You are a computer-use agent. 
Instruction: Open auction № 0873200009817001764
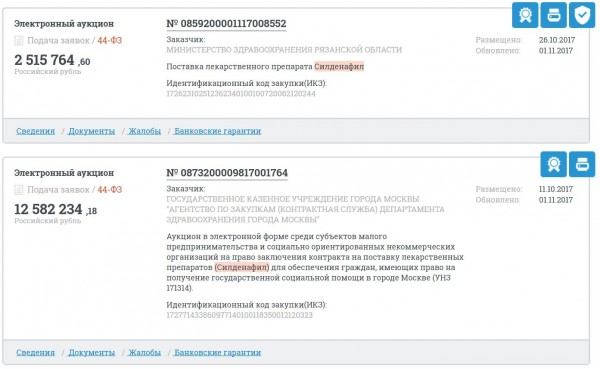tap(227, 173)
